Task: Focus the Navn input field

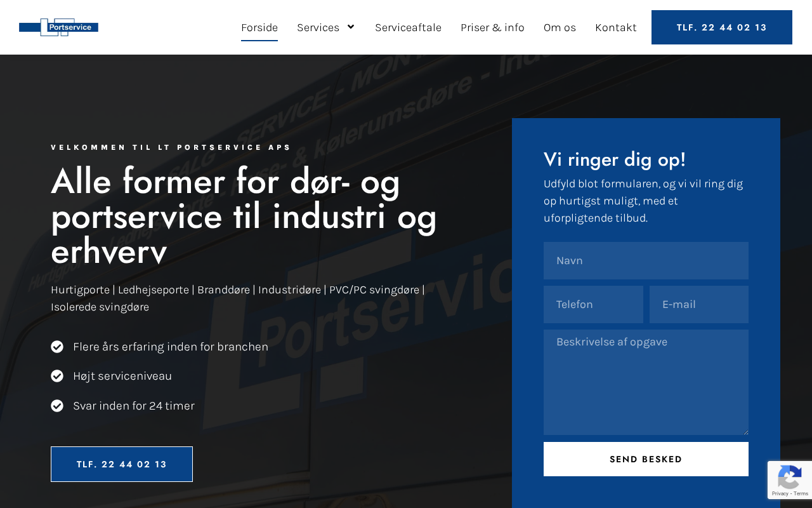Action: click(x=646, y=260)
